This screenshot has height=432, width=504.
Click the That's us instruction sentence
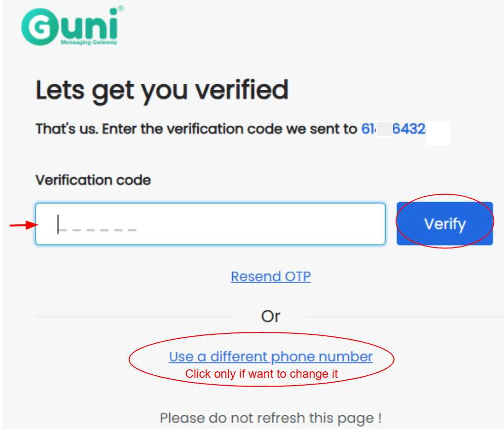[196, 129]
